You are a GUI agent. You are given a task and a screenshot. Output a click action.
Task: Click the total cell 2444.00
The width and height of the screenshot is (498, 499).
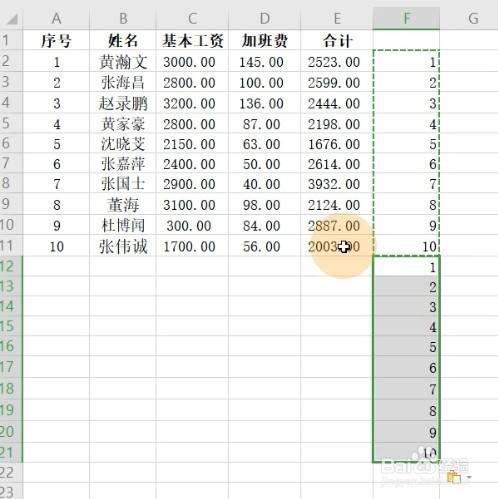(x=337, y=103)
